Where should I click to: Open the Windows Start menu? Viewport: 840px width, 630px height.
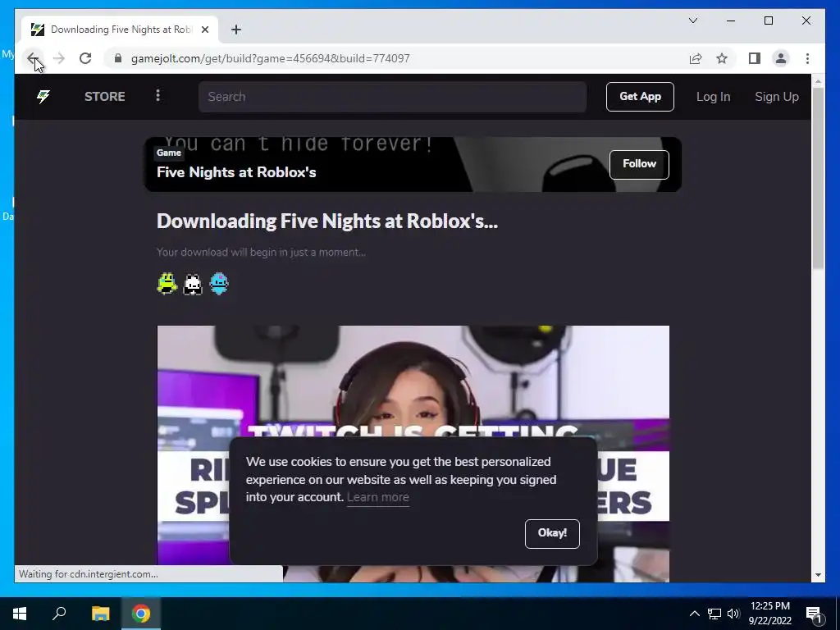click(x=20, y=614)
